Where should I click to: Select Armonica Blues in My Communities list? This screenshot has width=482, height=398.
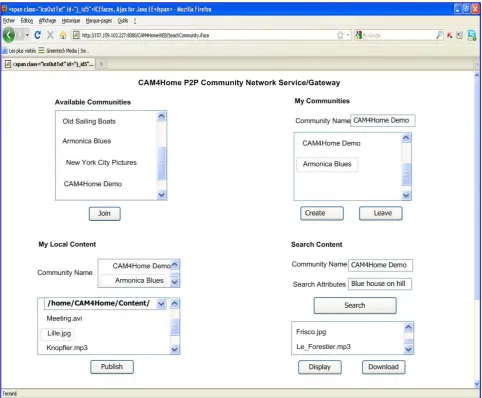pyautogui.click(x=327, y=164)
